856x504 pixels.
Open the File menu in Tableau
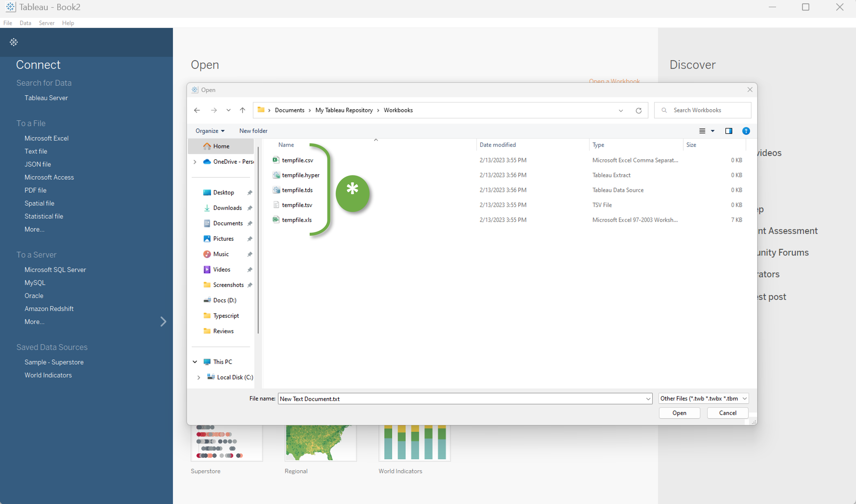point(8,23)
